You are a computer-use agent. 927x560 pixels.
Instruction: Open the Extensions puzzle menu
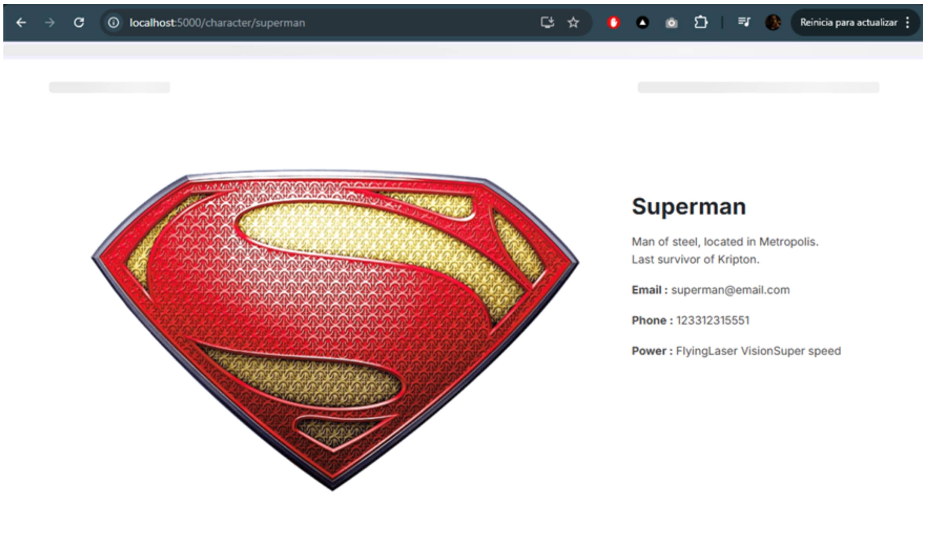click(700, 23)
